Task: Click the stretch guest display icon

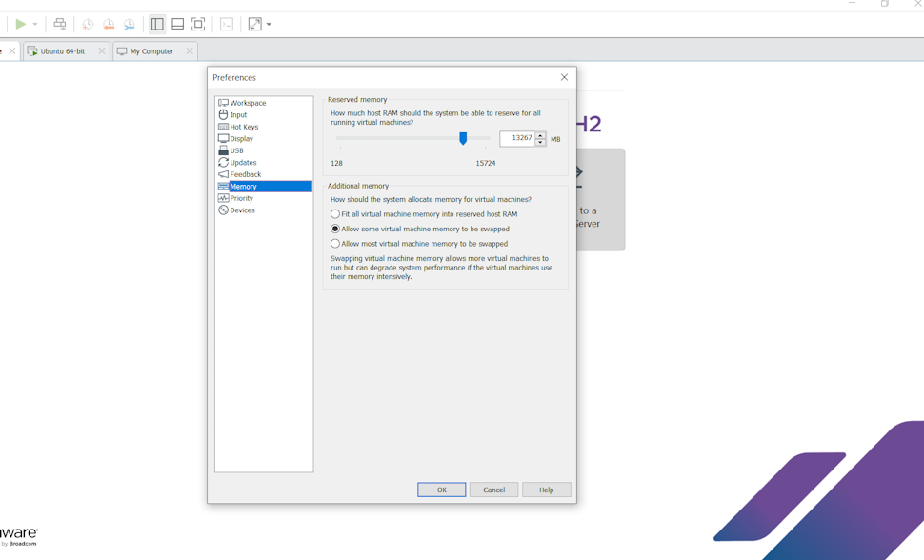Action: coord(254,24)
